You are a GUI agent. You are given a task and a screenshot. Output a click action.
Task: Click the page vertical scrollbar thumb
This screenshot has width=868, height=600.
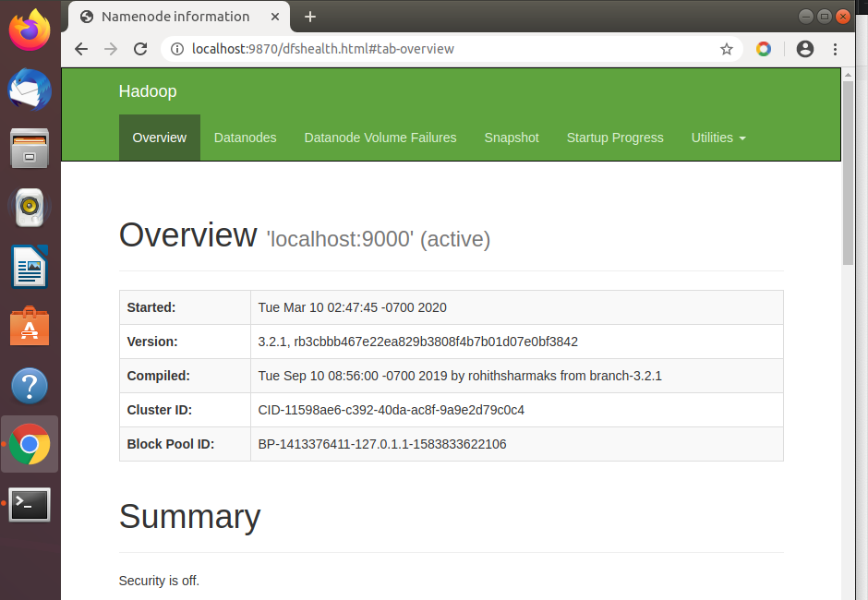(848, 173)
